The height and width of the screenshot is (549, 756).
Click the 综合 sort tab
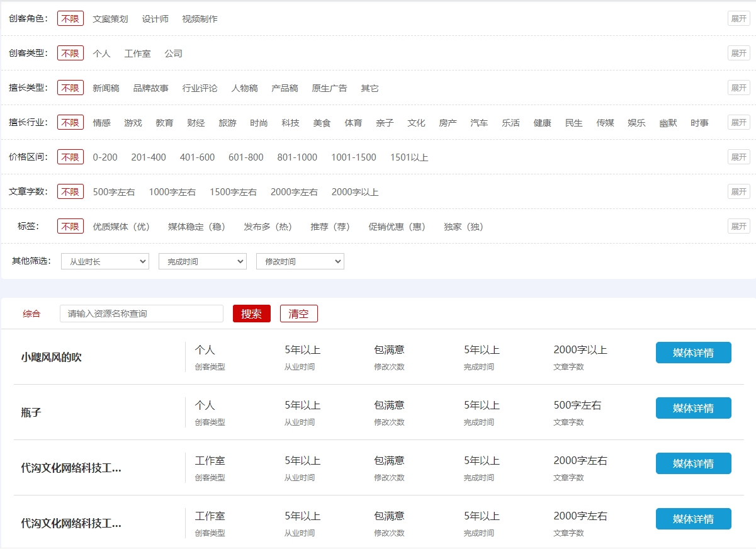pyautogui.click(x=31, y=314)
